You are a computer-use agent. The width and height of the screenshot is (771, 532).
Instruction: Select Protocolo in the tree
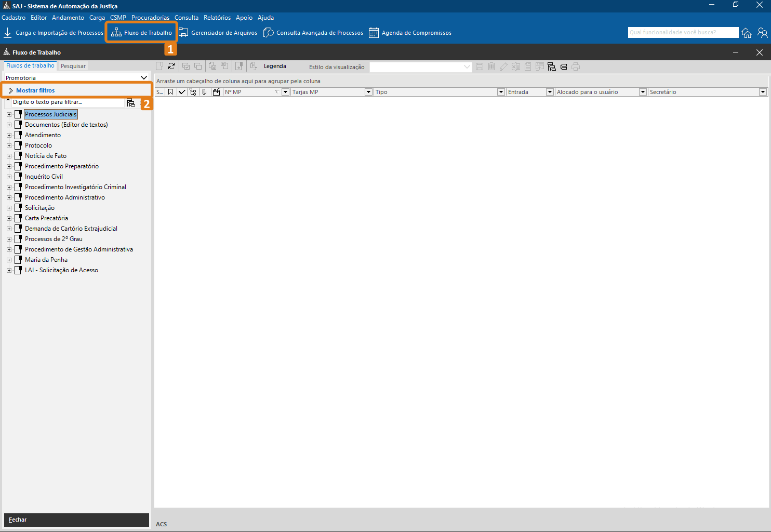pos(38,145)
